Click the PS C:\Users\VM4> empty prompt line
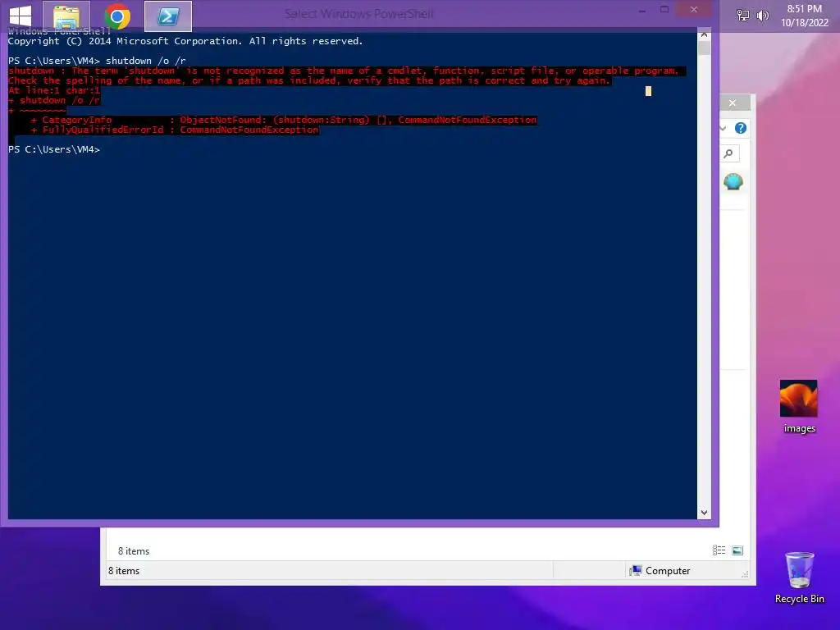This screenshot has width=840, height=630. tap(54, 149)
